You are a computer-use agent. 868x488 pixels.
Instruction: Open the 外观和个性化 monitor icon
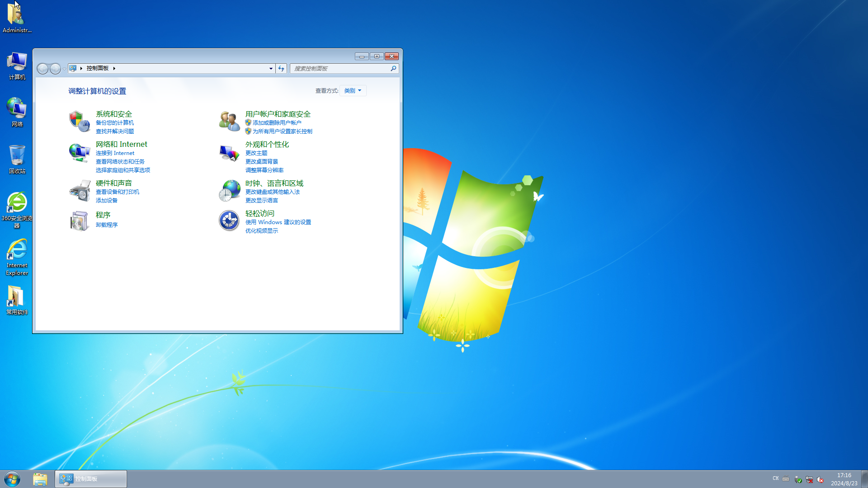(229, 153)
